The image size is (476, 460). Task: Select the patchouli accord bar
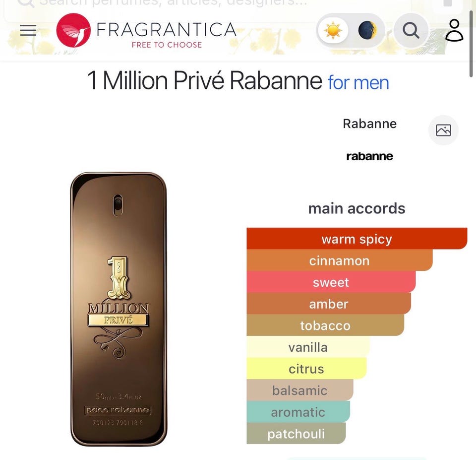[x=296, y=433]
